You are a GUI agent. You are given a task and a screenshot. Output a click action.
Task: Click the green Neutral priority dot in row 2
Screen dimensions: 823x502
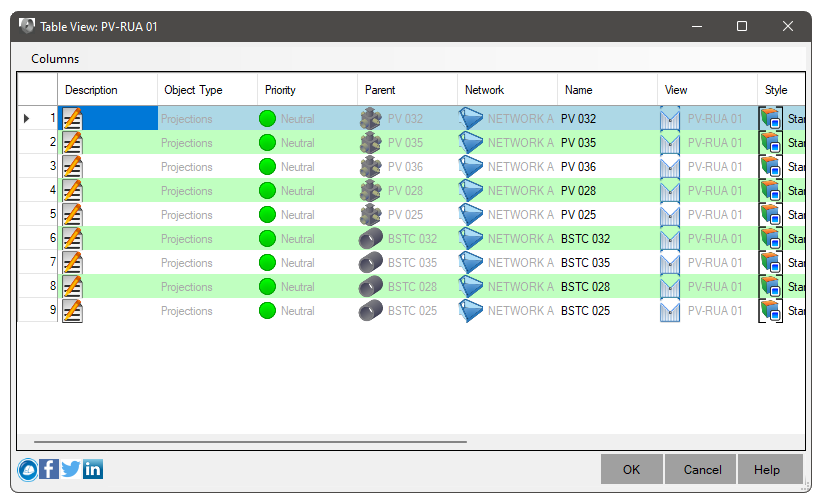click(267, 143)
